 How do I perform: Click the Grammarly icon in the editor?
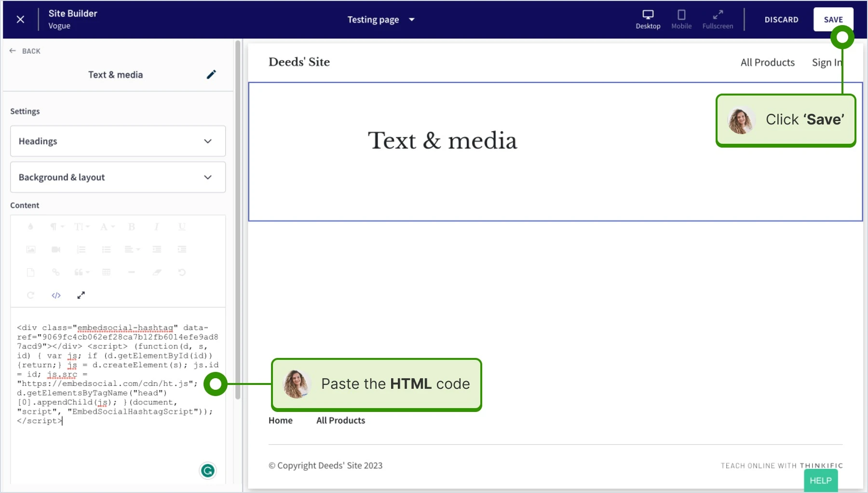click(208, 471)
